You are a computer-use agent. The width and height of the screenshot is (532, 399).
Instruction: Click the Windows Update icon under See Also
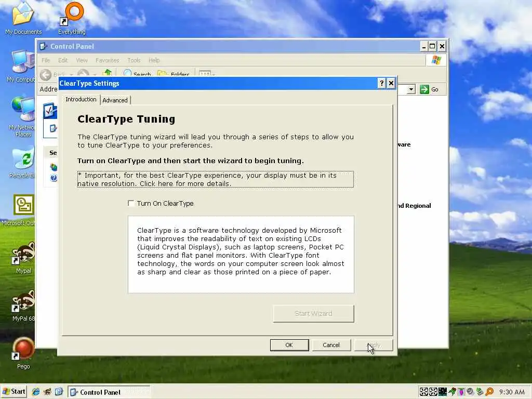[x=54, y=167]
